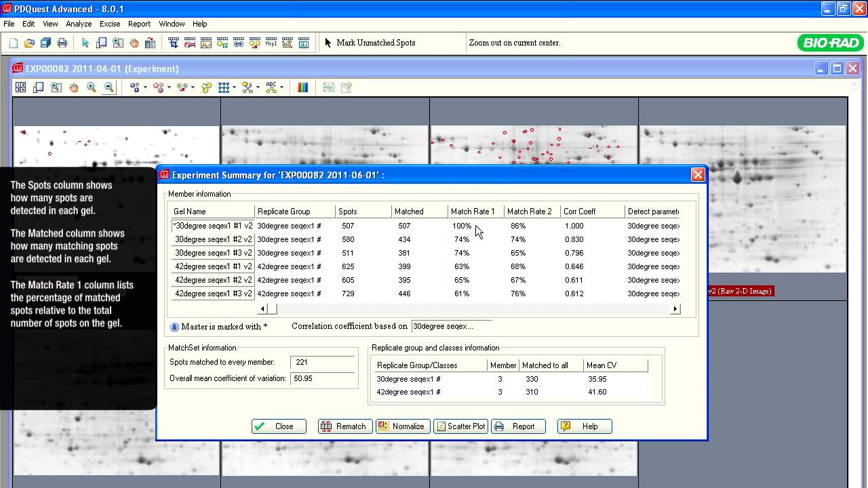
Task: Expand the scissors tool dropdown arrow
Action: pos(258,87)
